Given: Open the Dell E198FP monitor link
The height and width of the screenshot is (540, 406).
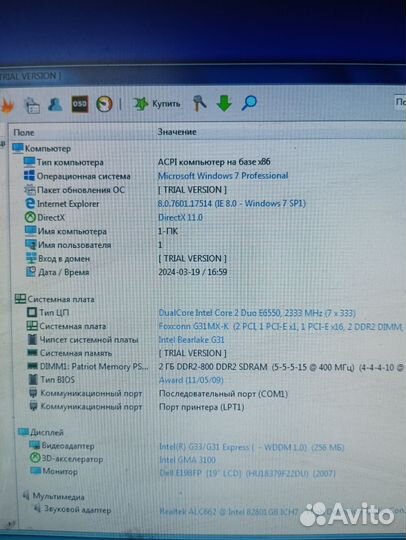Looking at the screenshot, I should [x=247, y=473].
